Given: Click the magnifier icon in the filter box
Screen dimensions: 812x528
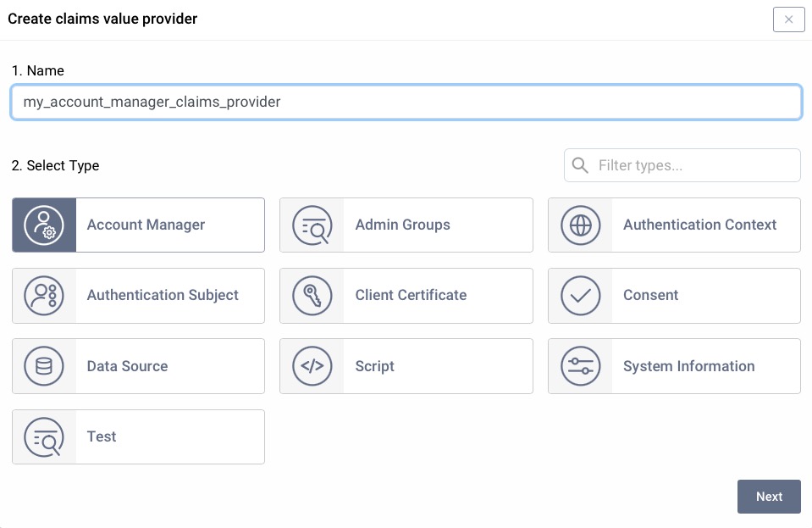Looking at the screenshot, I should click(x=580, y=165).
